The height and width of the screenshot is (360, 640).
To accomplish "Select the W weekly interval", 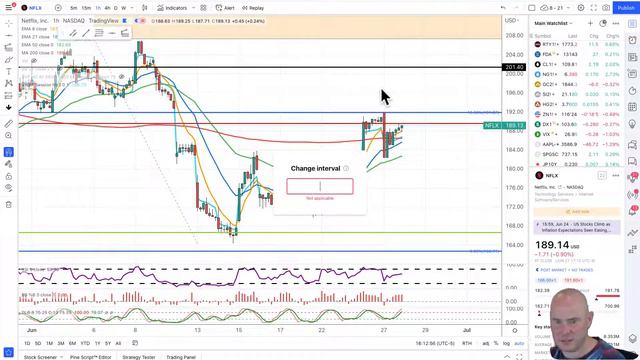I will pyautogui.click(x=124, y=8).
